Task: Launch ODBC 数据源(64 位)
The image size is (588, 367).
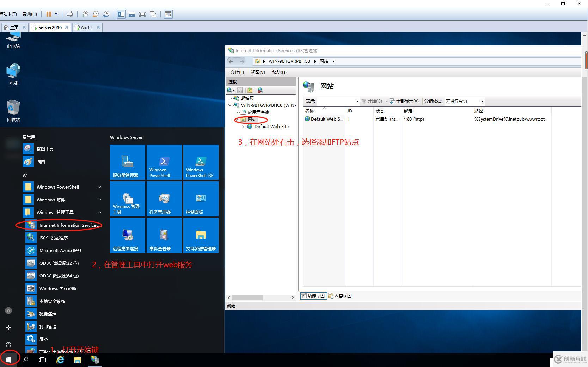Action: point(63,276)
